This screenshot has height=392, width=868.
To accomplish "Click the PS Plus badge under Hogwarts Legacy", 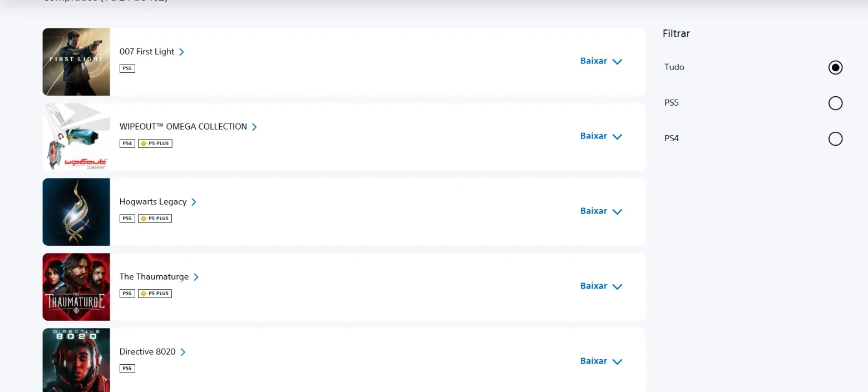I will point(155,219).
